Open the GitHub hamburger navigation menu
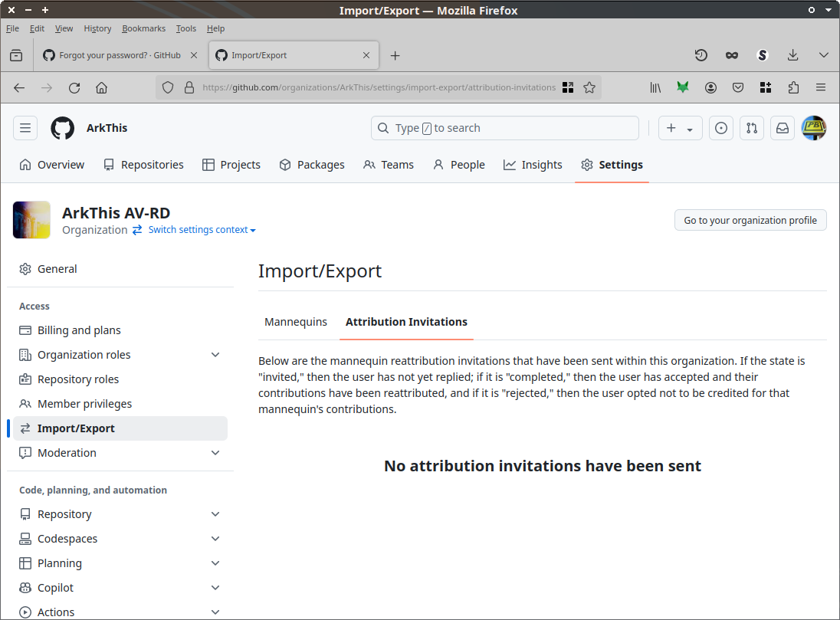The width and height of the screenshot is (840, 620). (x=25, y=128)
